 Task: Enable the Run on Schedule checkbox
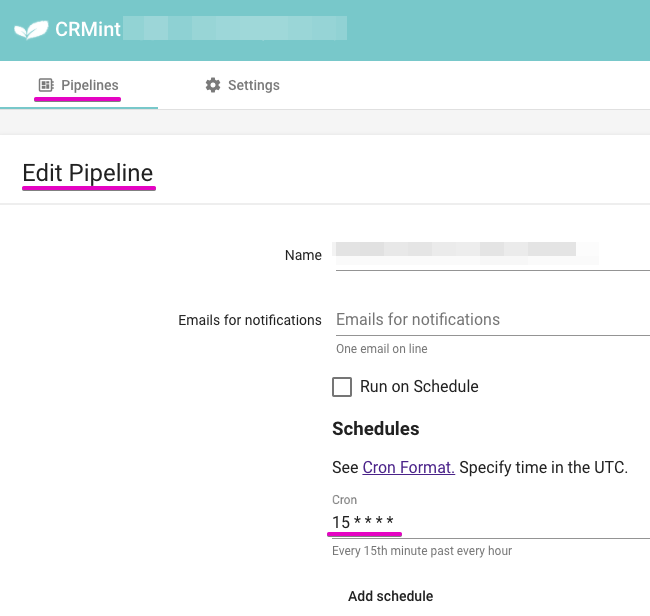[x=342, y=387]
